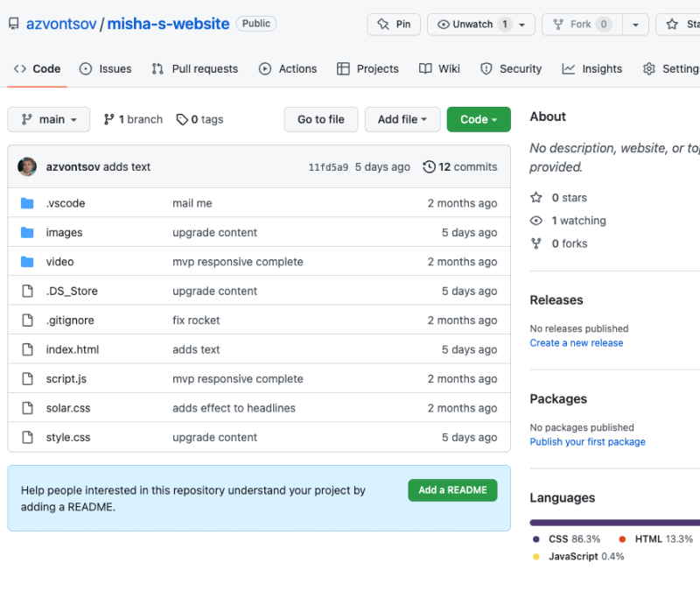Click the folder icon for video
Viewport: 700px width, 598px height.
[27, 262]
